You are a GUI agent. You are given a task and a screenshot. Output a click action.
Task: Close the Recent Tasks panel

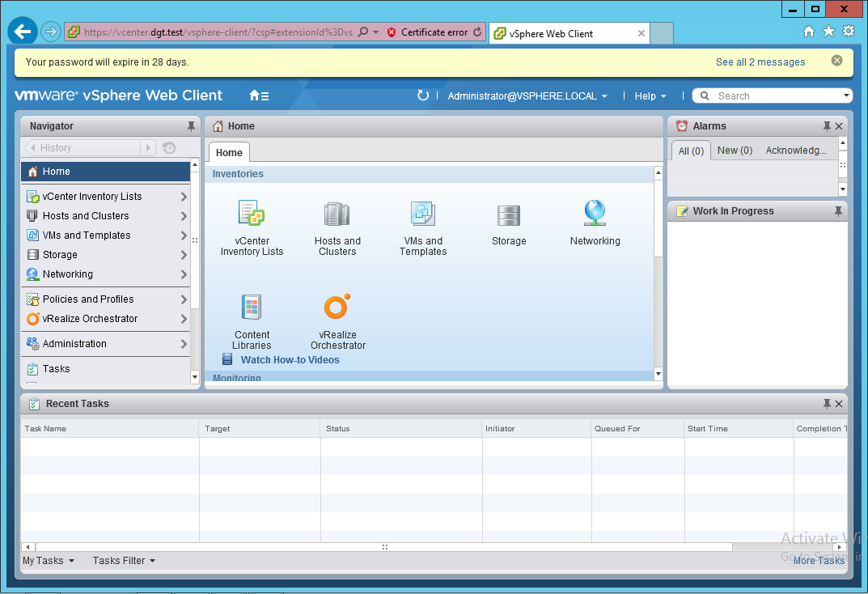point(839,404)
